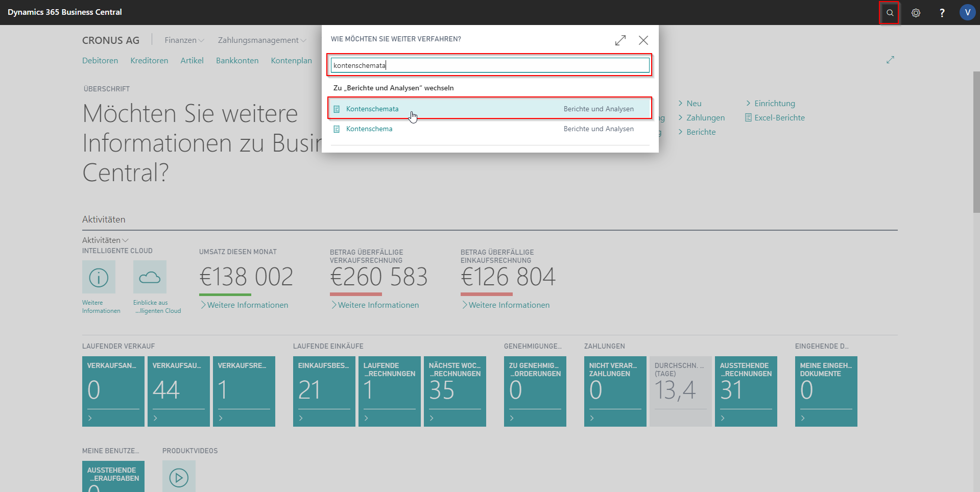Screen dimensions: 980x492
Task: Open the Verkaufsan... tile showing 0
Action: click(113, 391)
